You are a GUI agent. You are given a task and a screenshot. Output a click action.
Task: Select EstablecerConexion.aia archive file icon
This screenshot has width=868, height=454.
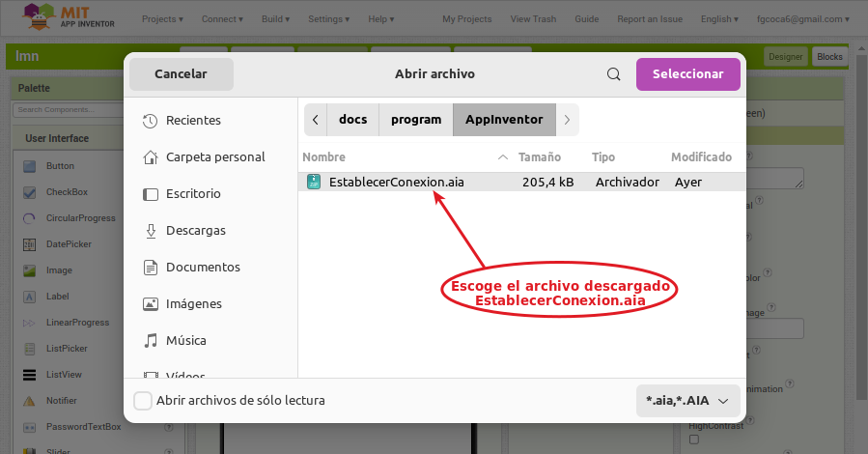click(314, 182)
